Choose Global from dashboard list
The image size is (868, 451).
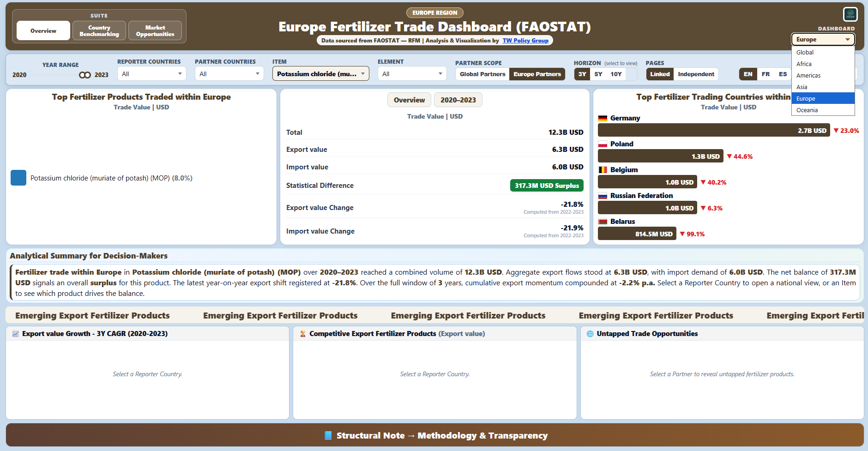pyautogui.click(x=823, y=52)
